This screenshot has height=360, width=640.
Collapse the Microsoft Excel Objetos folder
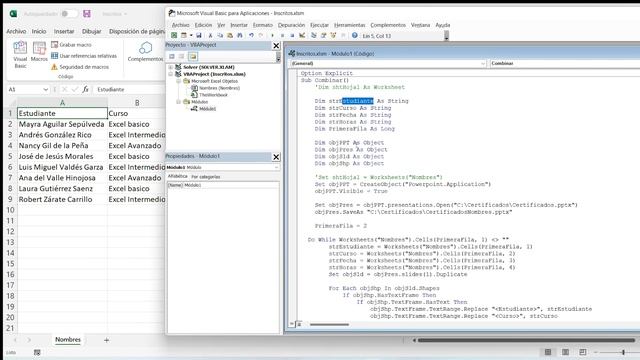click(x=178, y=81)
